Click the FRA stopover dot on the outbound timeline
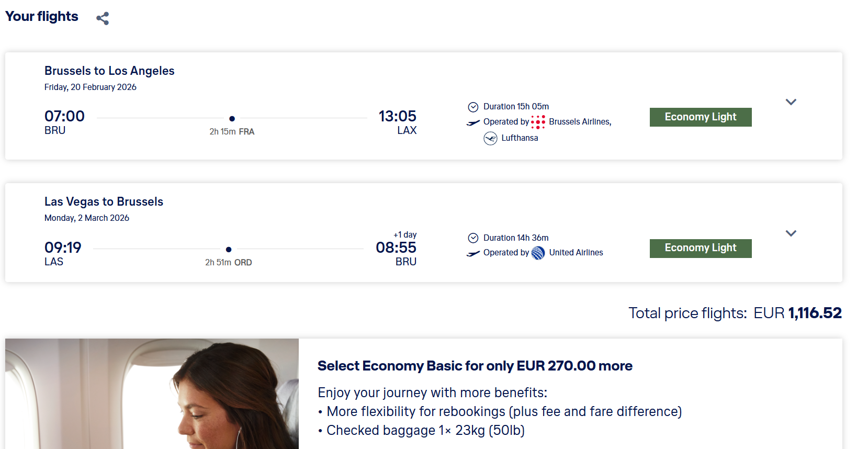 [x=232, y=119]
